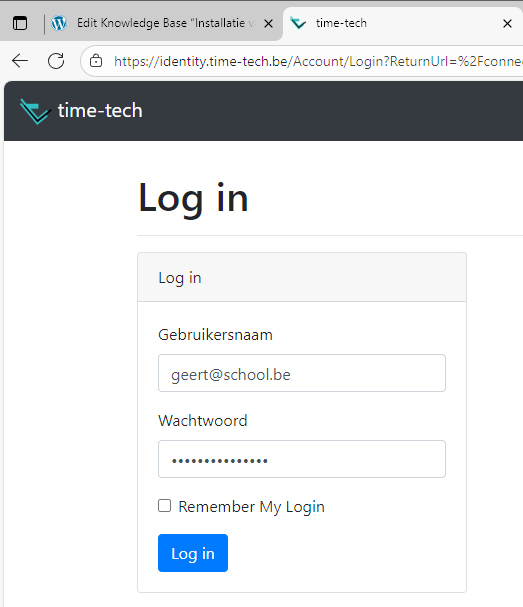
Task: Click the Remember My Login label text
Action: point(252,507)
